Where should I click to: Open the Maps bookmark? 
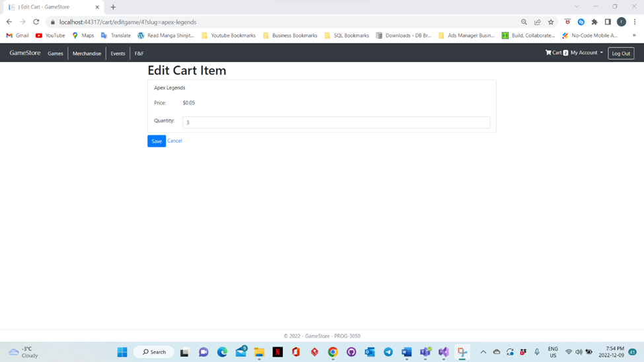(x=83, y=35)
